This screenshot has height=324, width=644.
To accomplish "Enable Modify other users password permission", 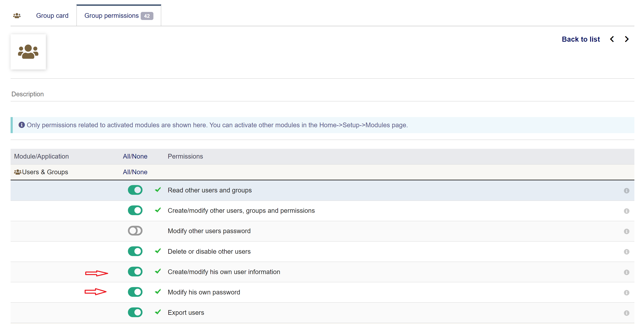I will point(135,231).
